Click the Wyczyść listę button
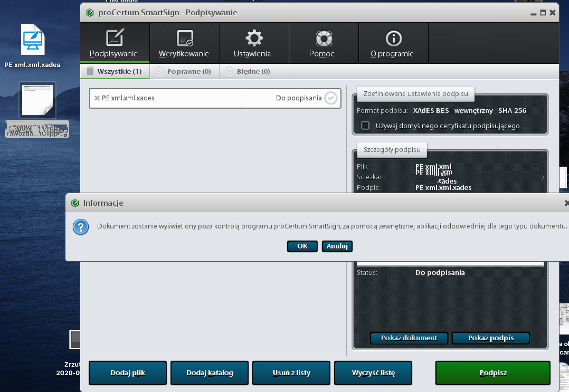Viewport: 569px width, 392px height. [373, 373]
